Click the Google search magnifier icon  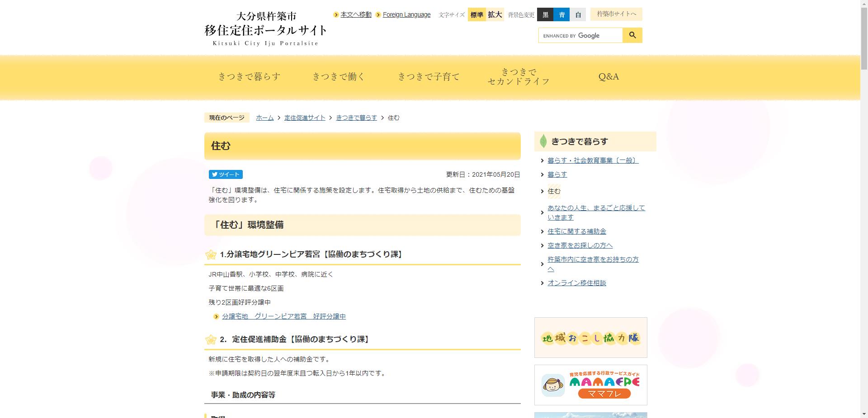click(x=632, y=35)
